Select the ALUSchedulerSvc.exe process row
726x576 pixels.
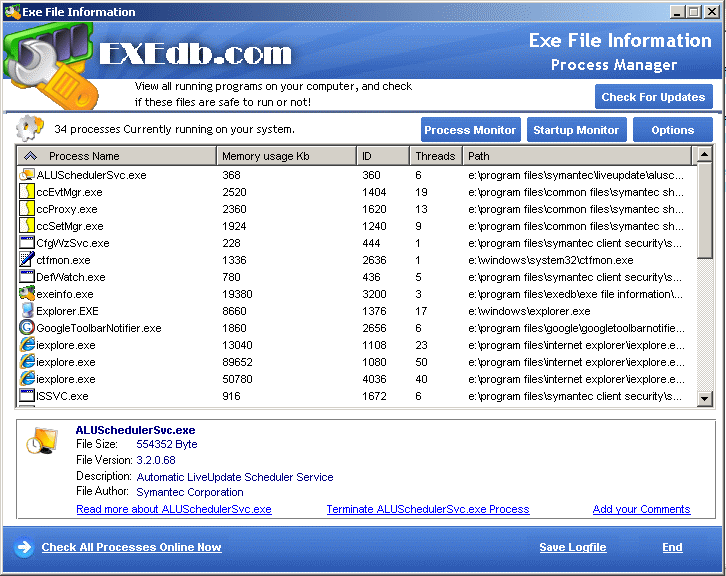coord(357,175)
